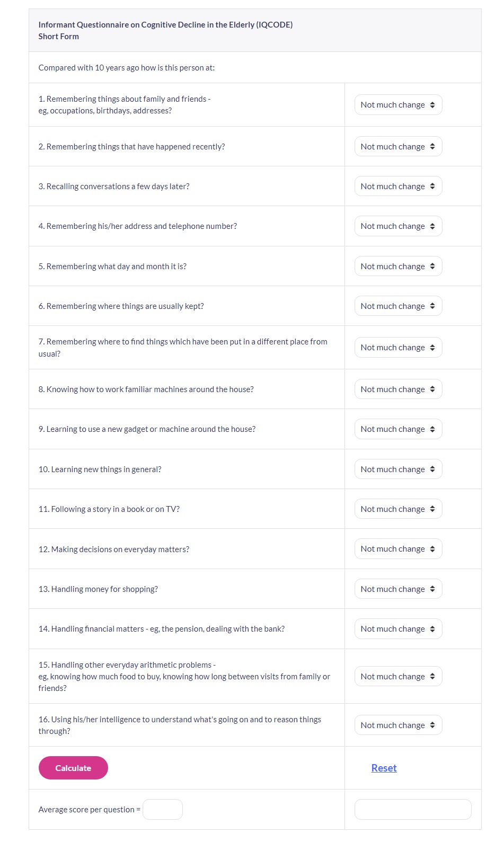Click the average score per question field

click(x=163, y=810)
